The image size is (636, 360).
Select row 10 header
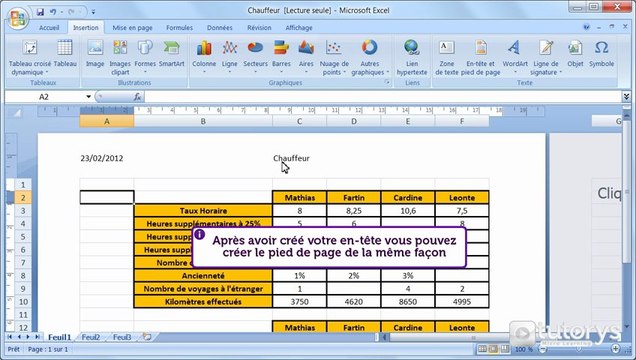coord(23,302)
